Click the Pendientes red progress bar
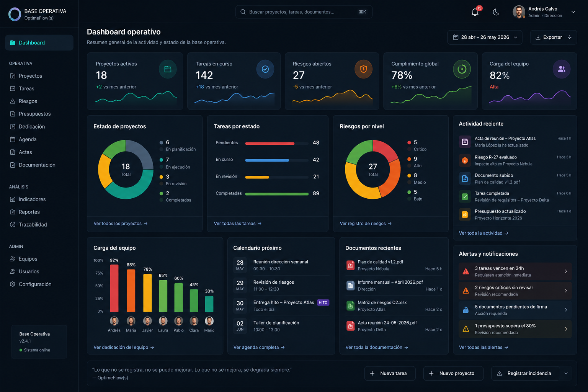The image size is (588, 392). coord(276,144)
